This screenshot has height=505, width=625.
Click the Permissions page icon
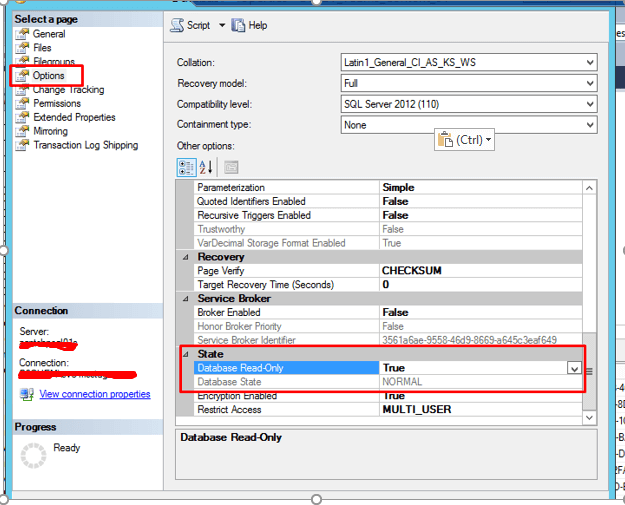pos(22,104)
